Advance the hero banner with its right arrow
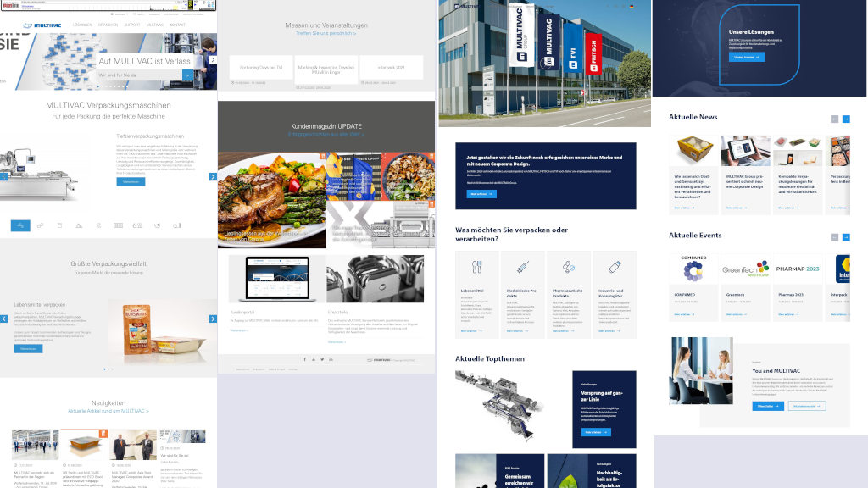The height and width of the screenshot is (488, 868). point(213,60)
